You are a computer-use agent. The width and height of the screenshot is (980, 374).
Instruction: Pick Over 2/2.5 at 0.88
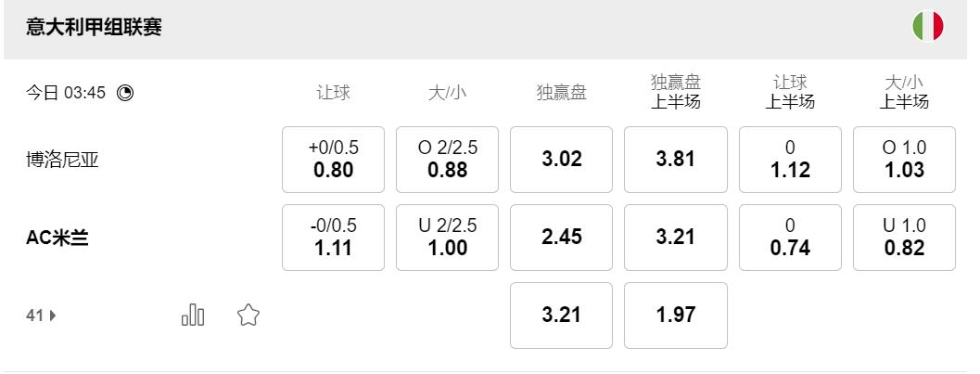447,160
